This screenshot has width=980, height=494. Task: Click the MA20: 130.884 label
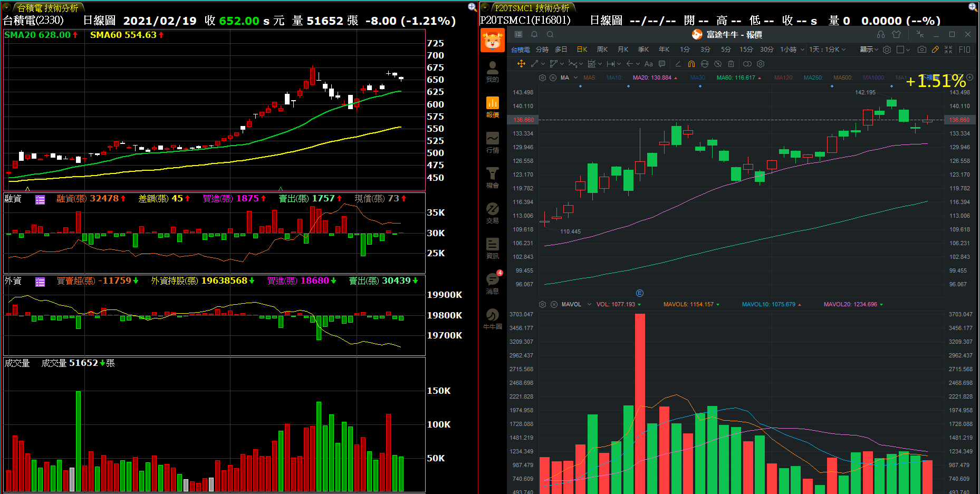tap(652, 78)
